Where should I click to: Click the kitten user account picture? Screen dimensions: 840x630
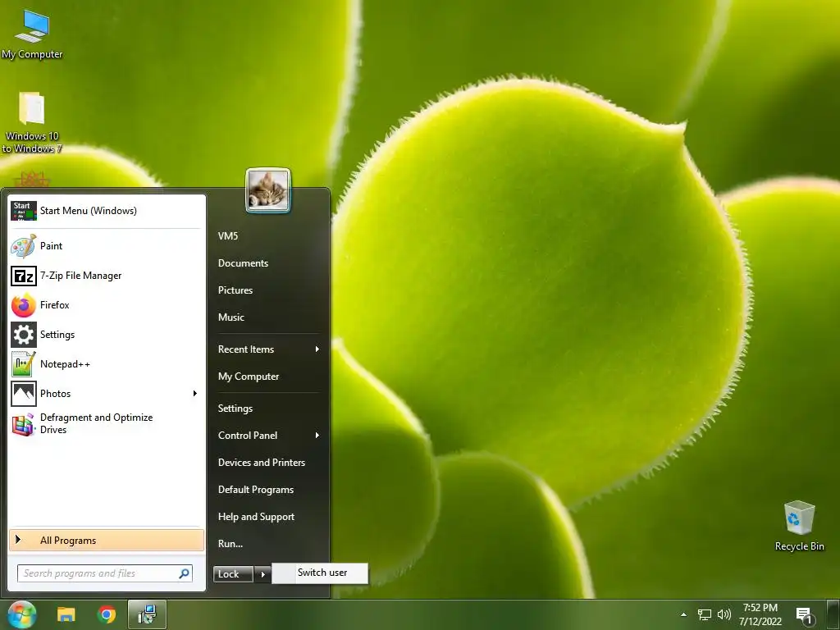(268, 191)
